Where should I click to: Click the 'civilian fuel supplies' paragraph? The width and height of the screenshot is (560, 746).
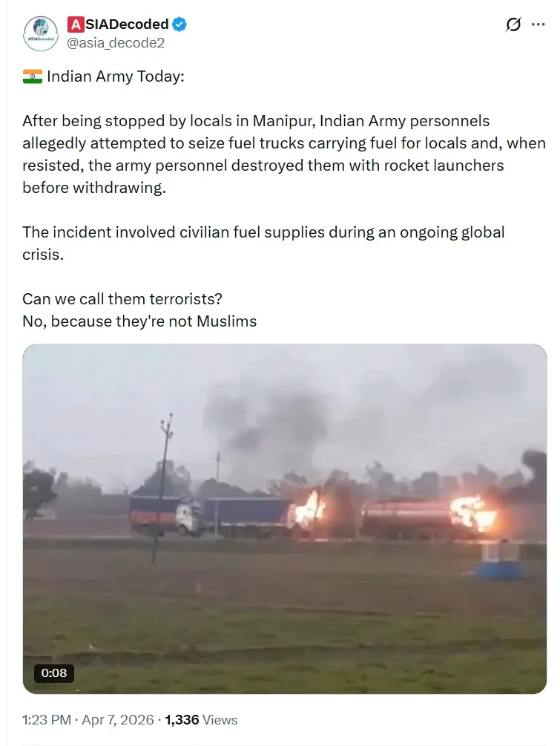click(263, 243)
